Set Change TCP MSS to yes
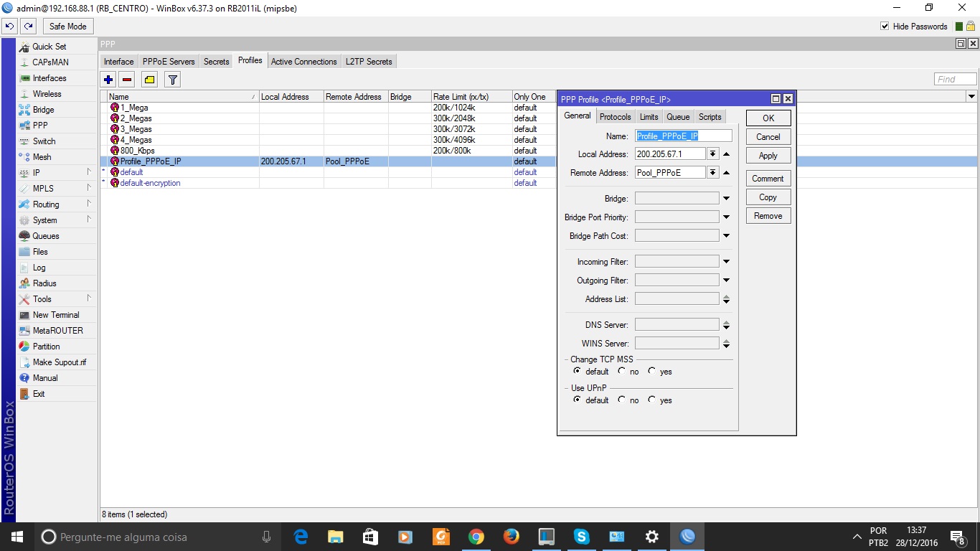This screenshot has height=551, width=980. pos(651,371)
